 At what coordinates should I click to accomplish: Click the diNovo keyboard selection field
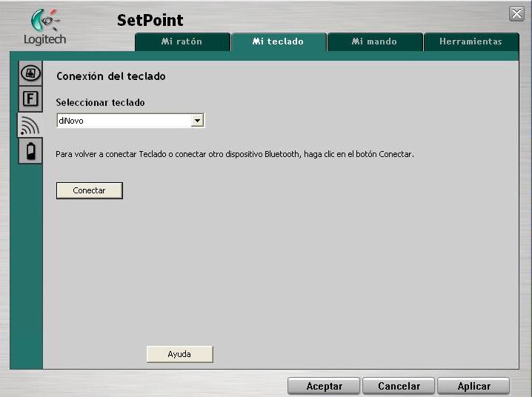pyautogui.click(x=123, y=121)
